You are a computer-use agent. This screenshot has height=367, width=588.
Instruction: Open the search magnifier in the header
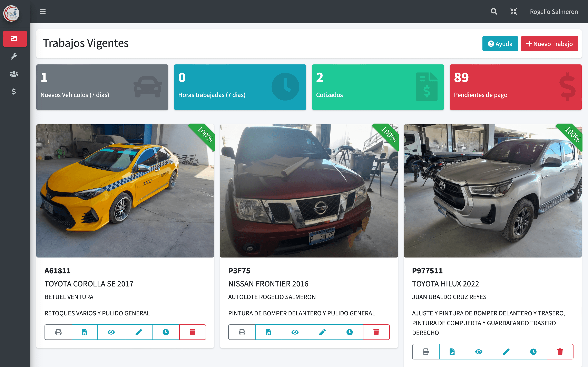click(494, 11)
